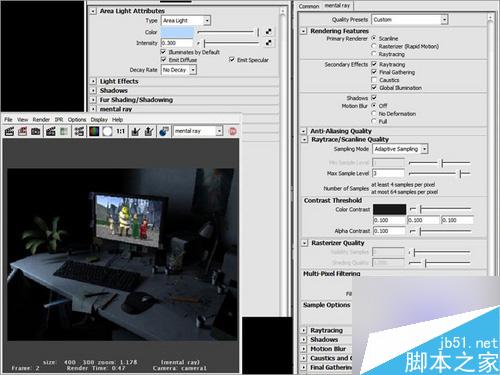This screenshot has height=375, width=500.
Task: Open Render Settings from the Render View toolbar
Action: tap(79, 131)
